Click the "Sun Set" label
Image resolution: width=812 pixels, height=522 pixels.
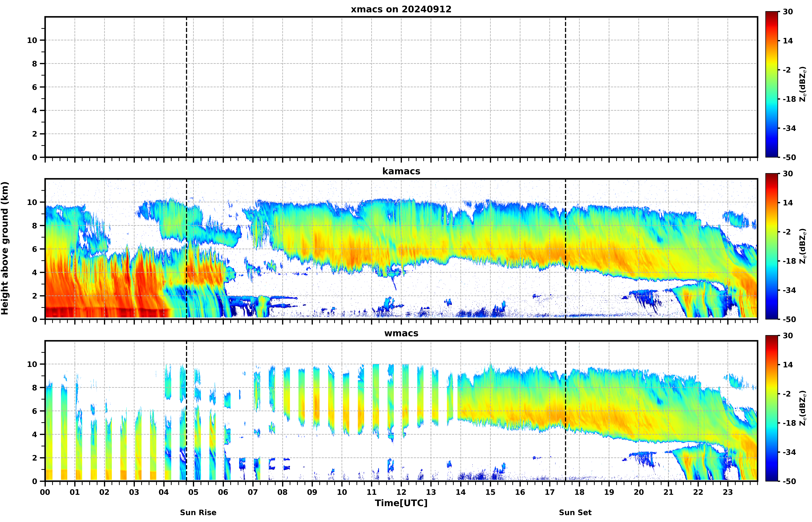coord(575,512)
